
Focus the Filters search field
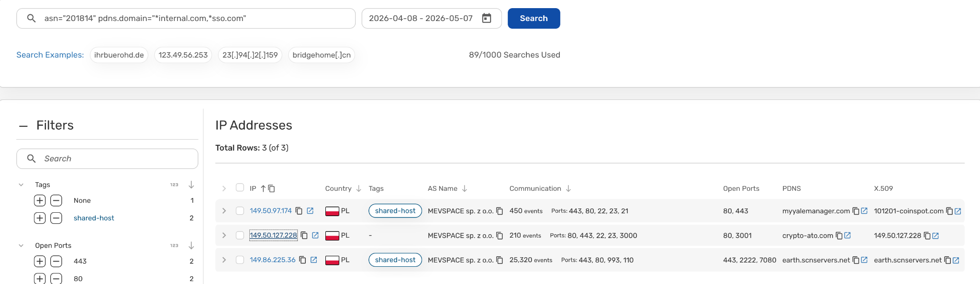pos(107,159)
